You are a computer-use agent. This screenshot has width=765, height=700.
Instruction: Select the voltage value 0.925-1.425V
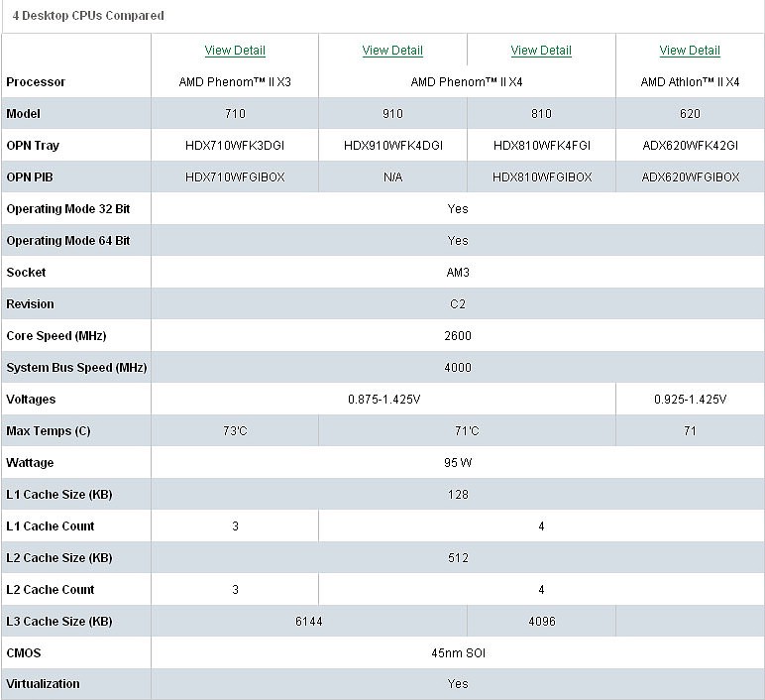pos(690,400)
